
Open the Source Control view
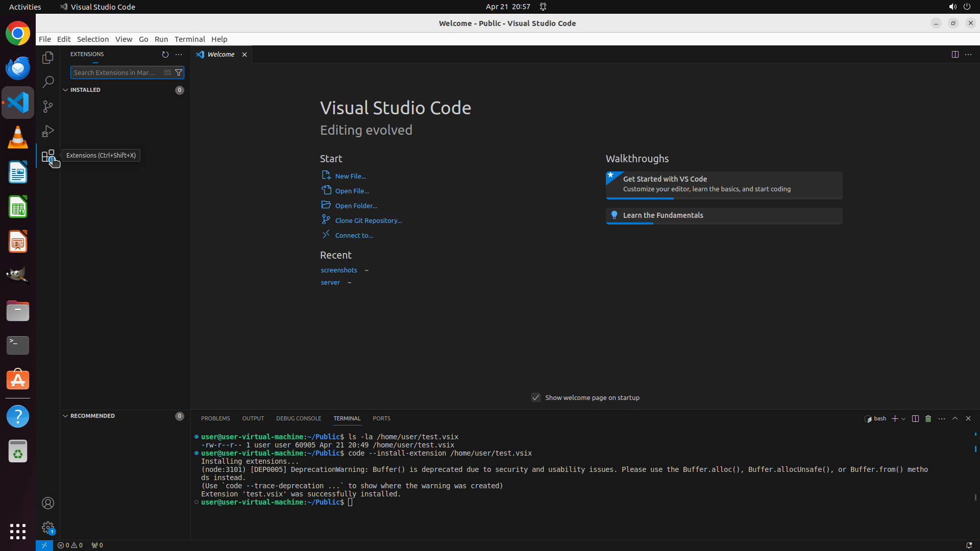(x=48, y=107)
